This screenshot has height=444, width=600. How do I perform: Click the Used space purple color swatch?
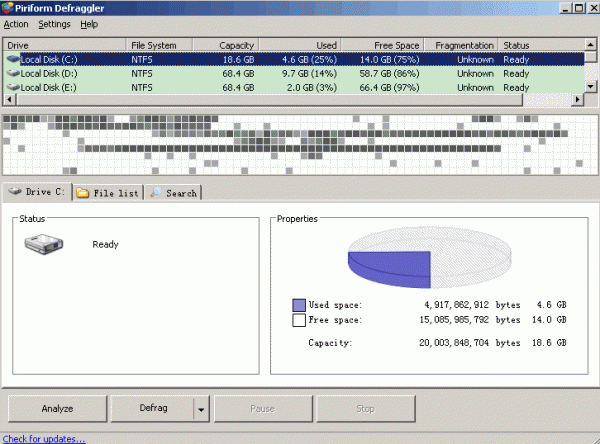299,305
